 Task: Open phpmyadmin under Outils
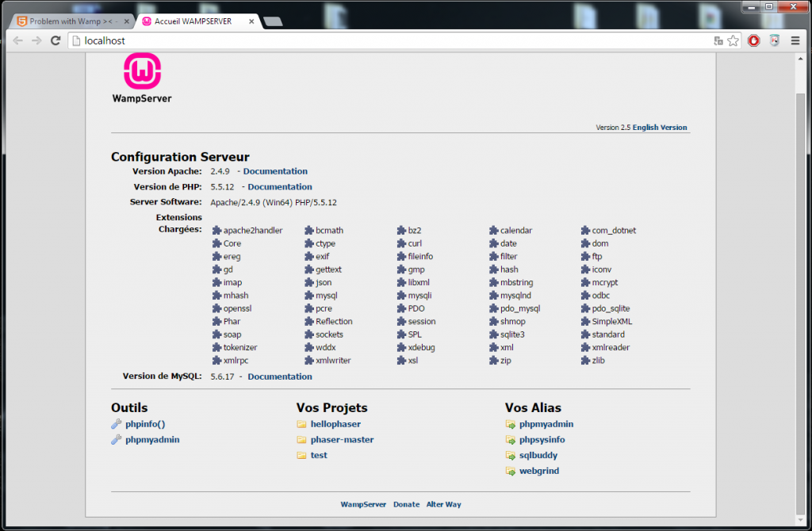tap(152, 439)
